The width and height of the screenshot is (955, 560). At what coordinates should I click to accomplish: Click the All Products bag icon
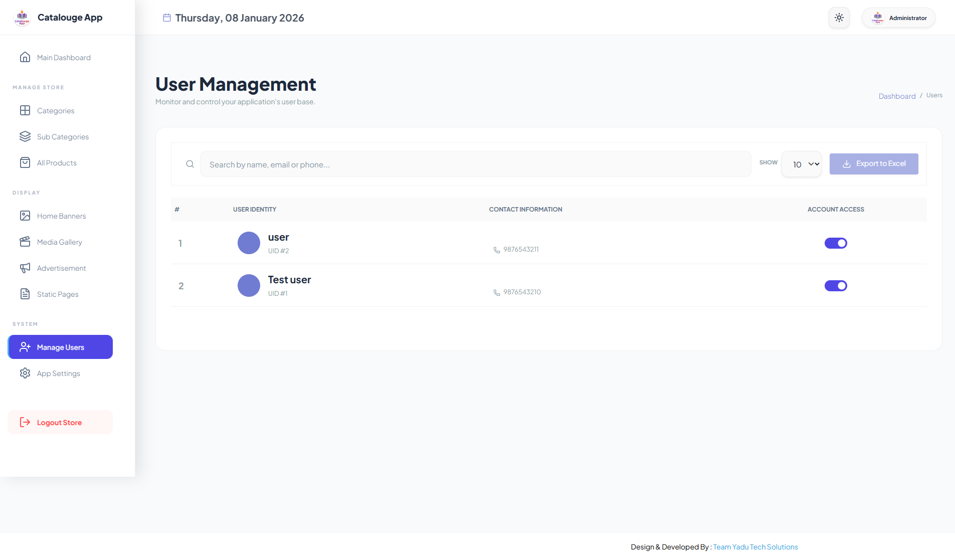point(25,162)
